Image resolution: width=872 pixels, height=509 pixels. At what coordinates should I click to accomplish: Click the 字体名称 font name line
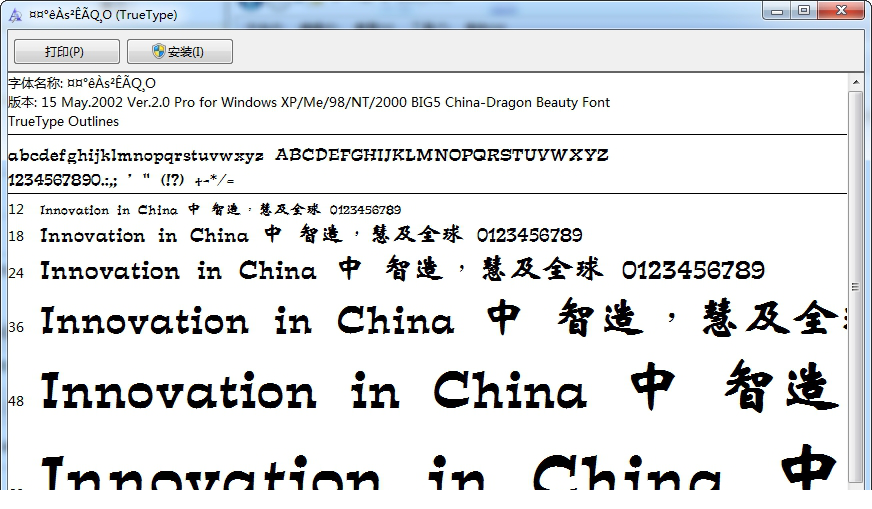(82, 83)
